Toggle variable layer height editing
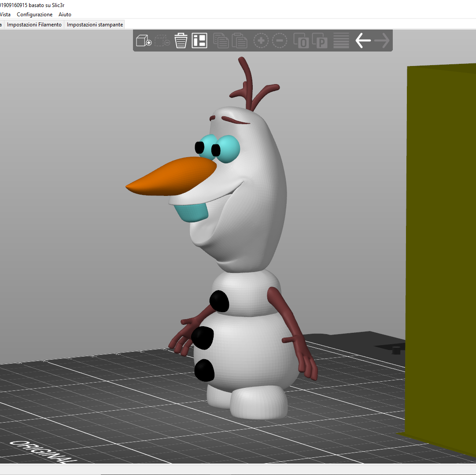This screenshot has width=476, height=475. pyautogui.click(x=340, y=40)
